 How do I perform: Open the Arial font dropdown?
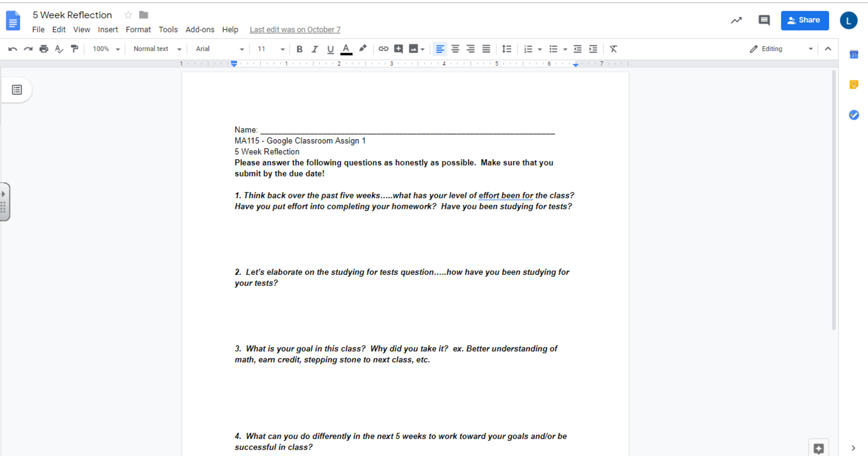coord(219,49)
